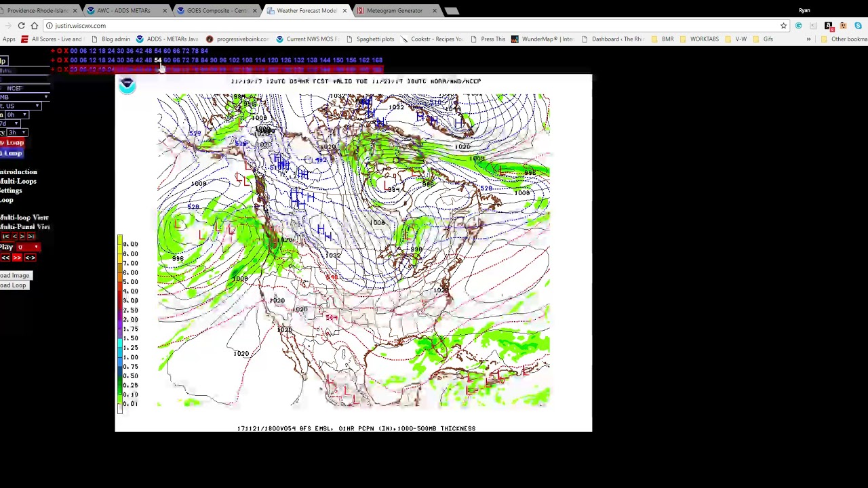The height and width of the screenshot is (488, 868).
Task: Open the progressiveboink bookmark
Action: click(237, 39)
